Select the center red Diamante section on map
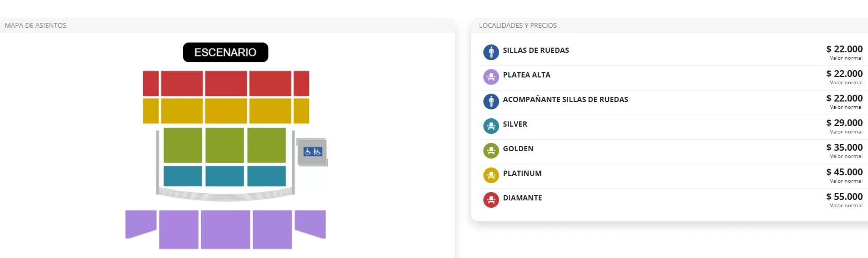Screen dimensions: 868x258 click(226, 83)
